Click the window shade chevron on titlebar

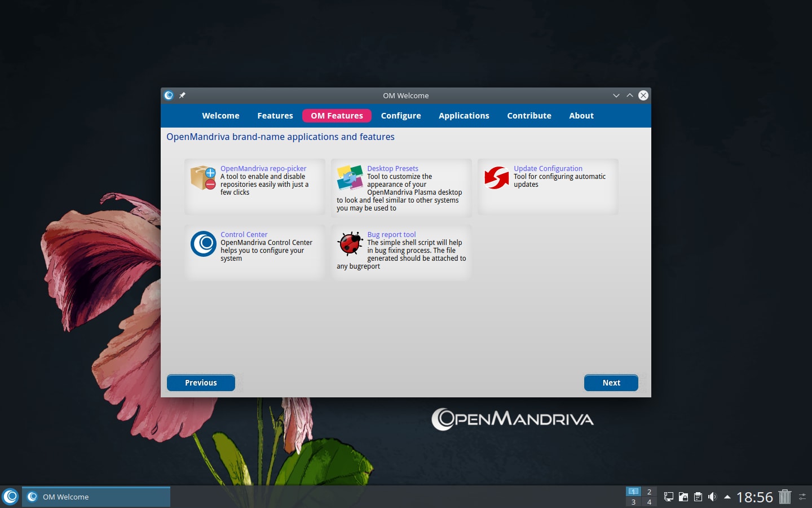tap(616, 95)
